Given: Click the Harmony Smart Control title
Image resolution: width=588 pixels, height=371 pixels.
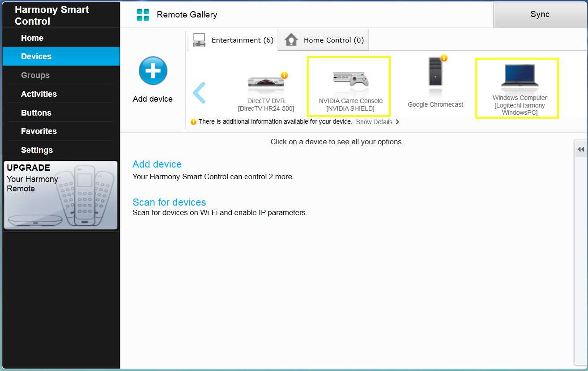Looking at the screenshot, I should coord(52,15).
